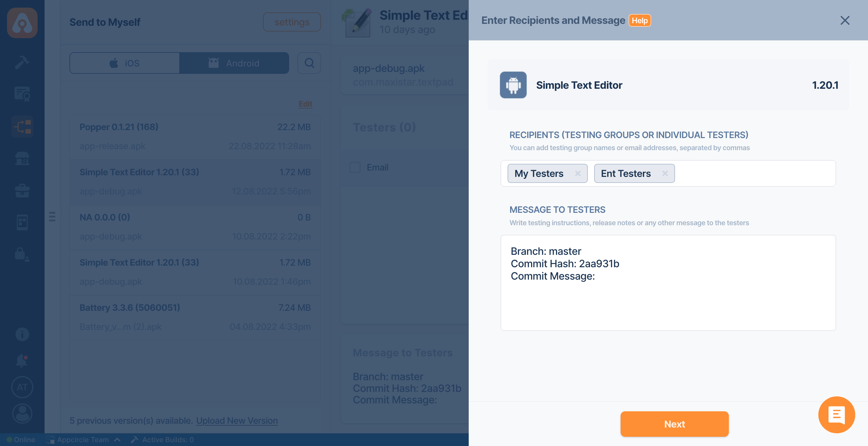Open the info circle icon

22,334
